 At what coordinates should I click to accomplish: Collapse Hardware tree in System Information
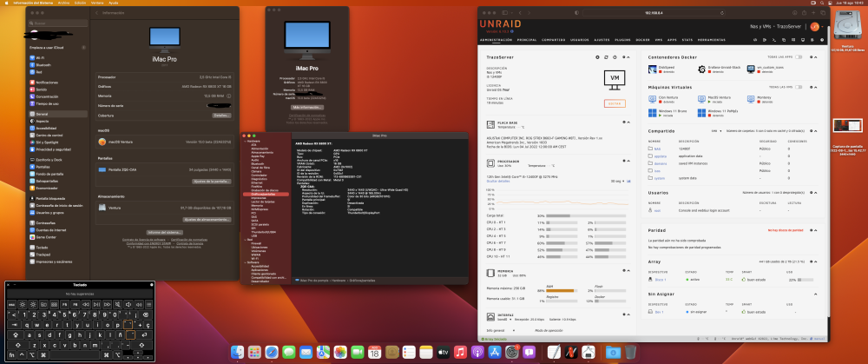coord(245,142)
